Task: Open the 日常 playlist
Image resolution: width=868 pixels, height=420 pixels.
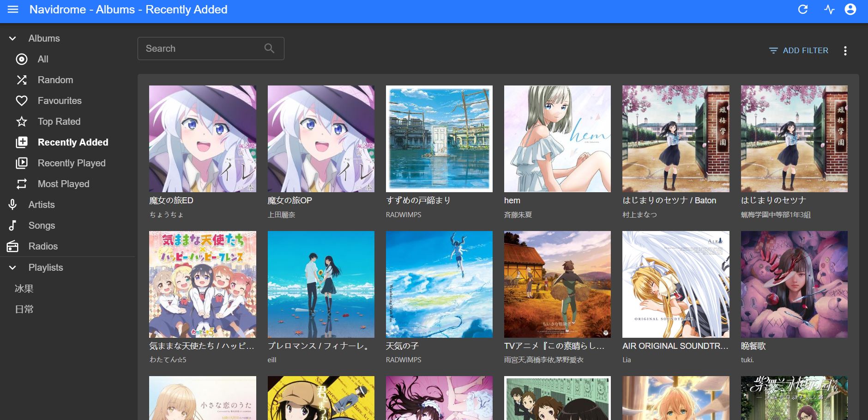Action: coord(24,310)
